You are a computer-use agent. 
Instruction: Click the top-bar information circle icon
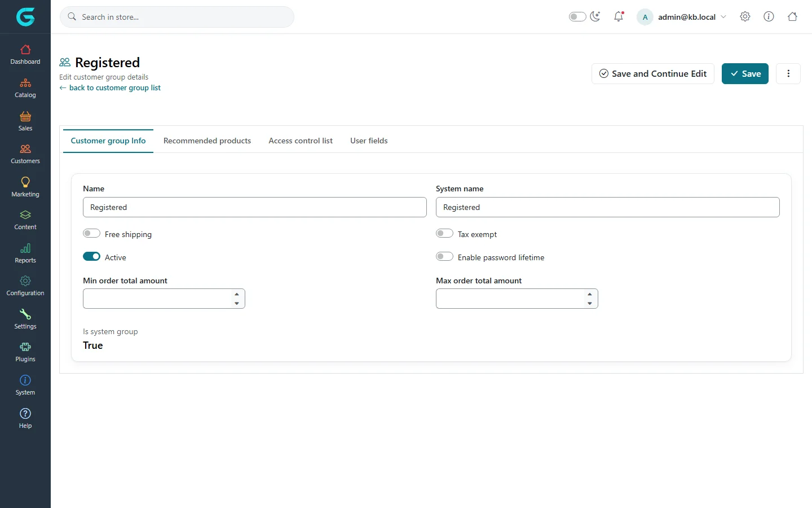[769, 17]
